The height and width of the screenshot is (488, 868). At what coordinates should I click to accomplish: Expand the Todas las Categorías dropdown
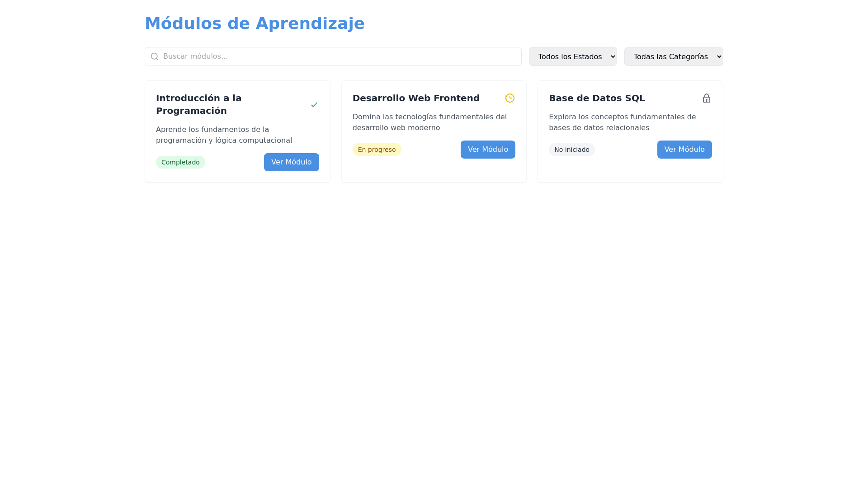click(673, 56)
